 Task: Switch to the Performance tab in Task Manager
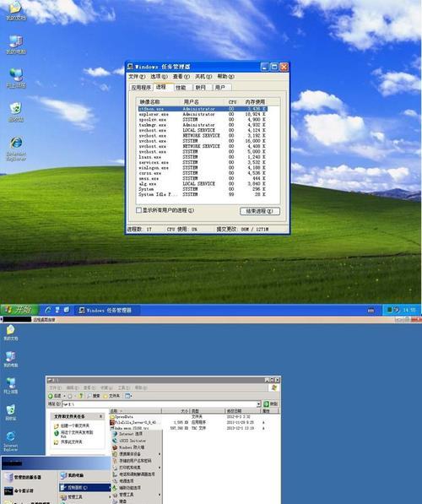pyautogui.click(x=181, y=87)
